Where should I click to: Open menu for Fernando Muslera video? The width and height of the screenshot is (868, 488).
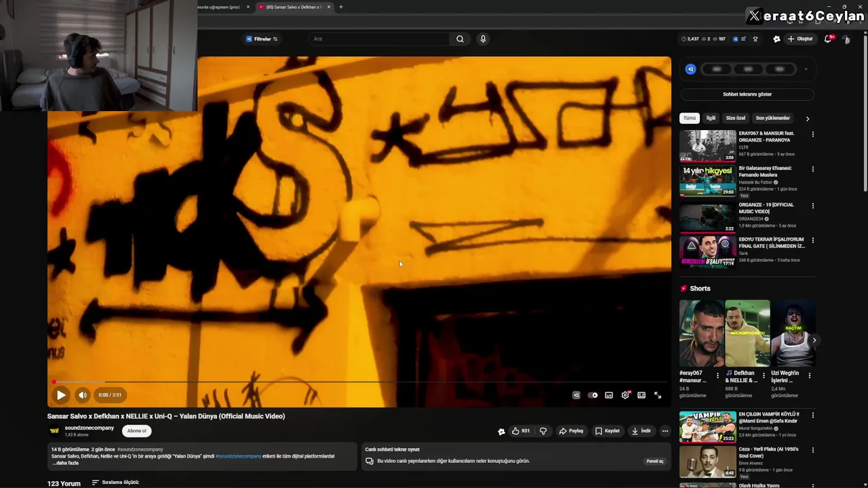click(812, 169)
